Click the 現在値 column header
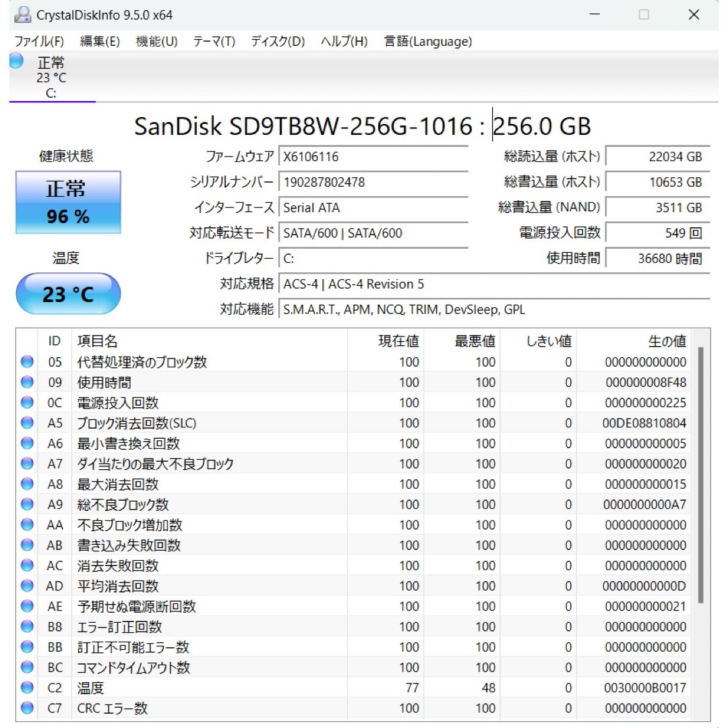Image resolution: width=728 pixels, height=728 pixels. pos(386,341)
